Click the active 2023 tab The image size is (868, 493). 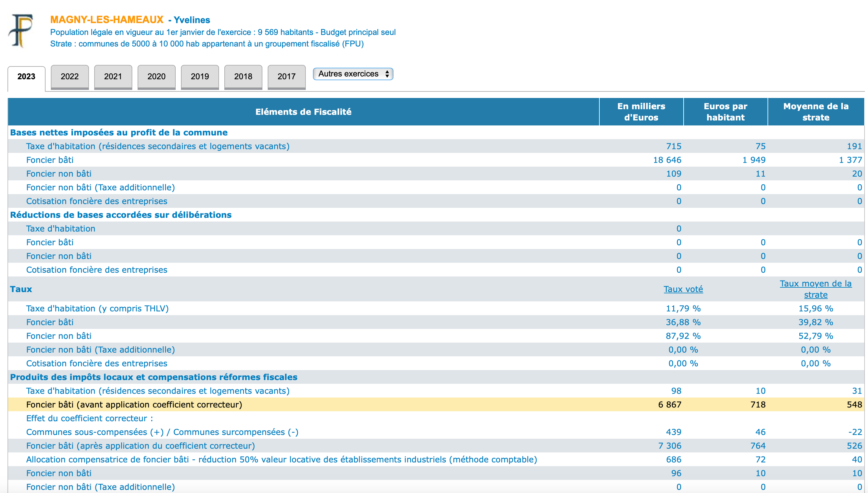point(26,76)
